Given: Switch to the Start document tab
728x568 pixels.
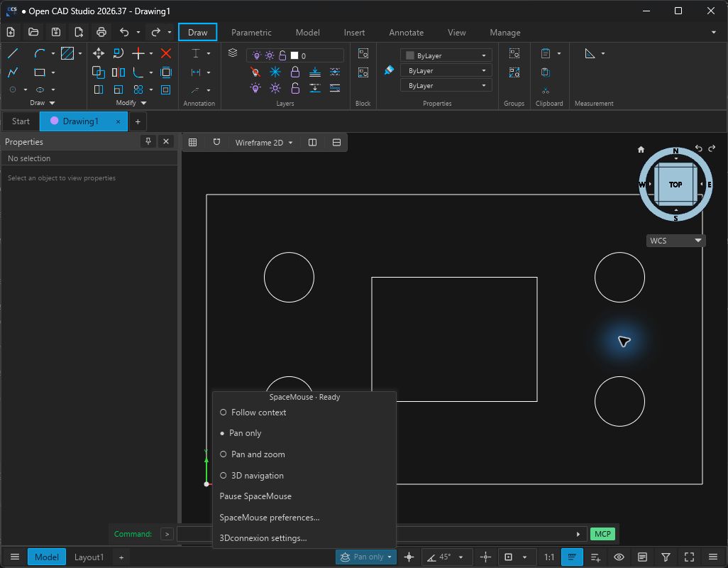Looking at the screenshot, I should coord(21,121).
